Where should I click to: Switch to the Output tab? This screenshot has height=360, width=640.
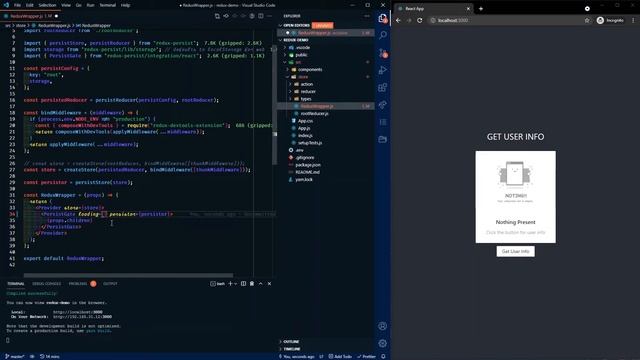110,284
